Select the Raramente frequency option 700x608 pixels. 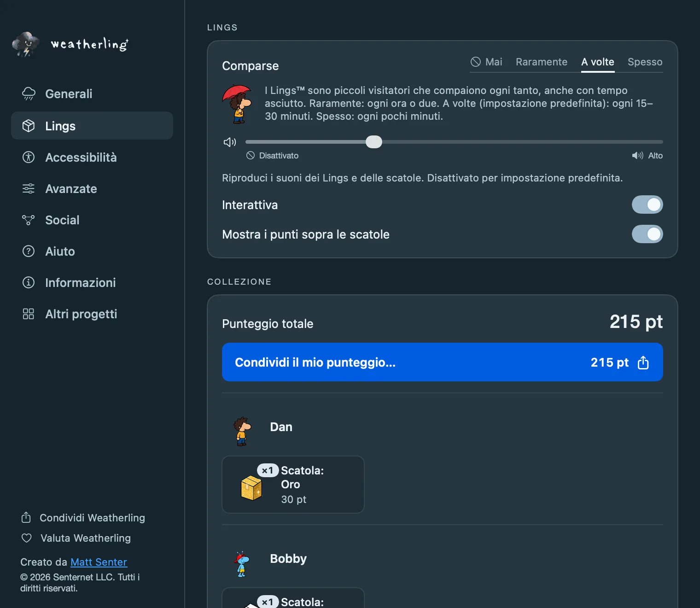(x=542, y=62)
